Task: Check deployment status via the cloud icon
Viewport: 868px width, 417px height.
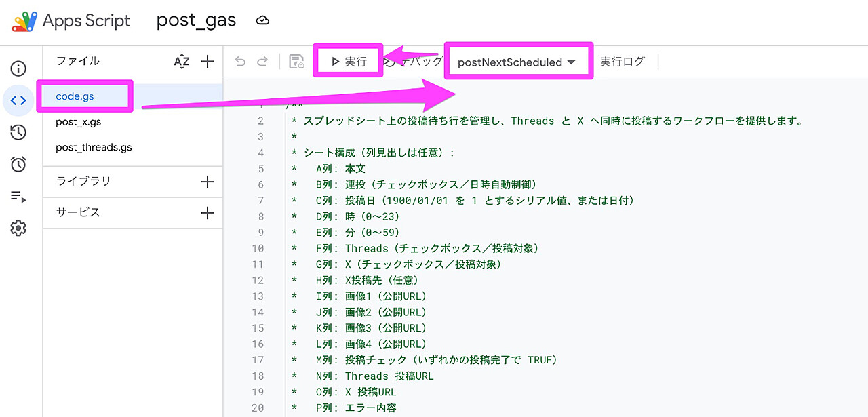Action: [262, 20]
